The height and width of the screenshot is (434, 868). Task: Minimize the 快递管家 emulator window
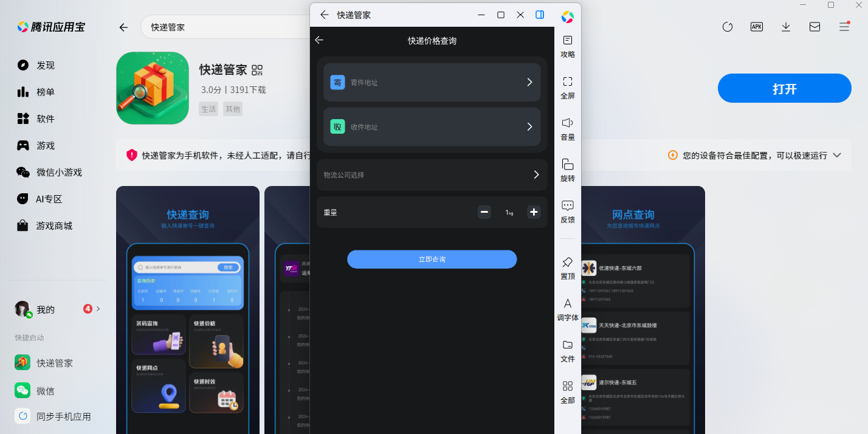tap(481, 15)
